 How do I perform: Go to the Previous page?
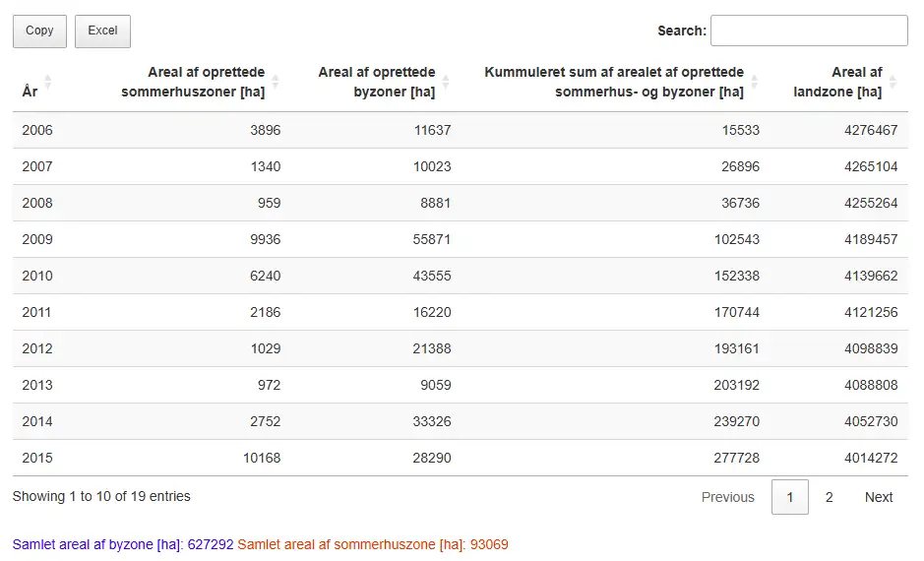pyautogui.click(x=728, y=497)
